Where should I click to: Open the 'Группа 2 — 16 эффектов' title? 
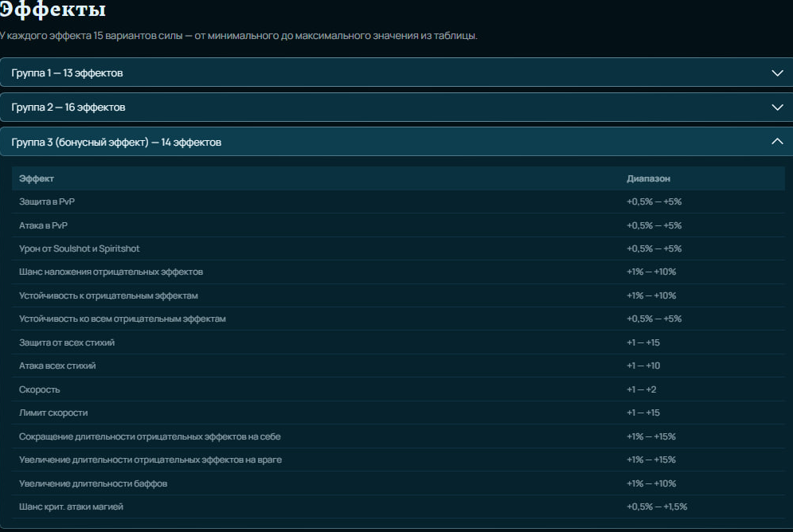68,108
